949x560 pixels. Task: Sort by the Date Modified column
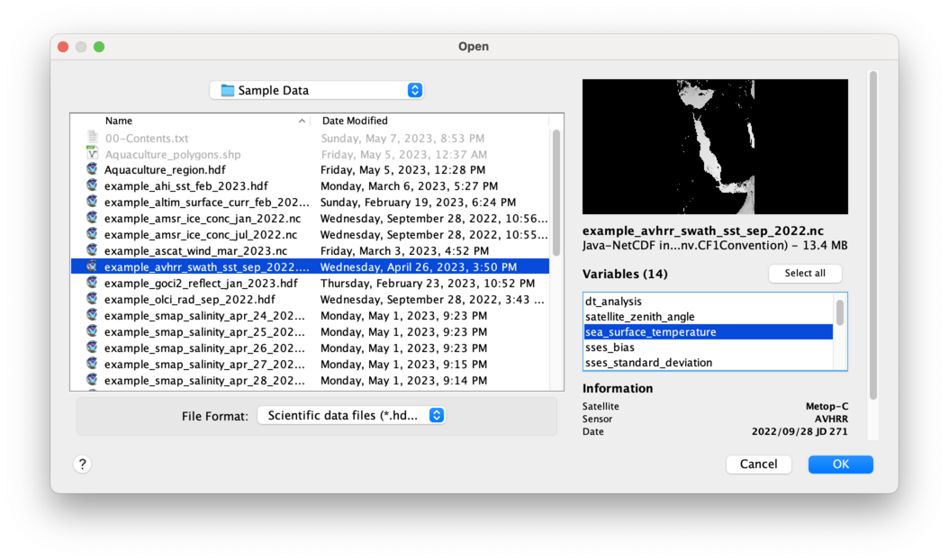pos(355,121)
